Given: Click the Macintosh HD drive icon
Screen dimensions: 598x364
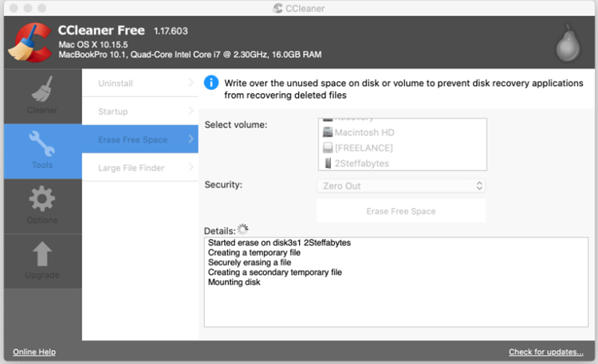Looking at the screenshot, I should 328,132.
